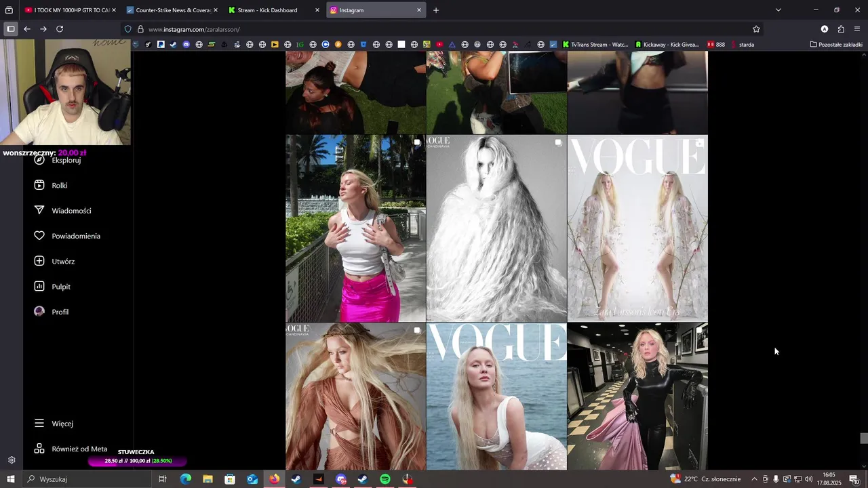This screenshot has width=868, height=488.
Task: Click the Również od Meta icon
Action: pos(39,449)
